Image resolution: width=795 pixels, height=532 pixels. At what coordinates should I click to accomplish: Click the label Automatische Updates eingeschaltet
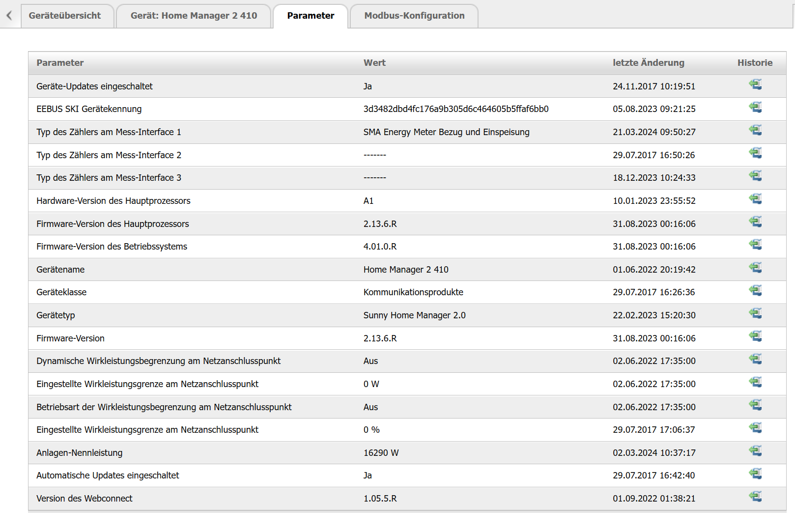pos(108,476)
